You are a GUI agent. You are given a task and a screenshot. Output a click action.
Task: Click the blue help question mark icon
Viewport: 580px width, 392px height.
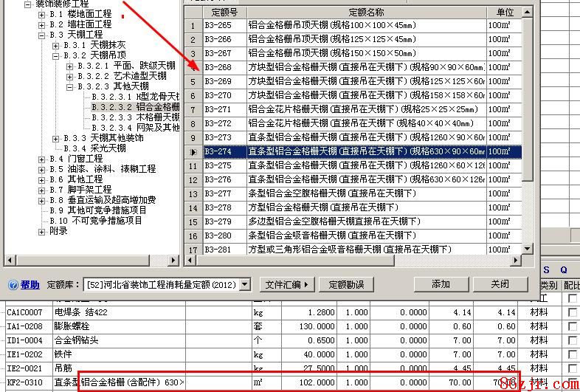tap(13, 284)
